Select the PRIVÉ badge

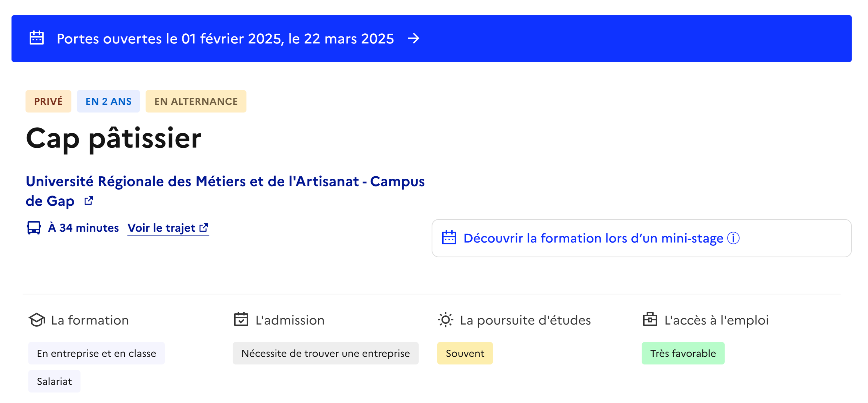point(48,101)
